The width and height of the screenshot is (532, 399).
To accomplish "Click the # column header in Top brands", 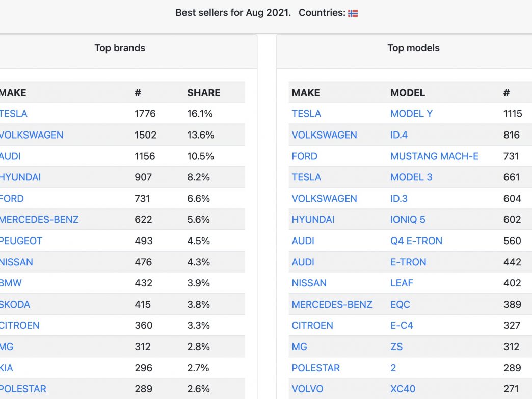I will click(138, 93).
